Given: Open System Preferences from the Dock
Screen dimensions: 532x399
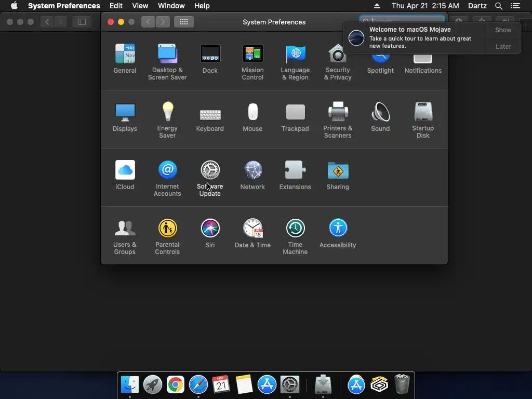Looking at the screenshot, I should click(x=290, y=384).
